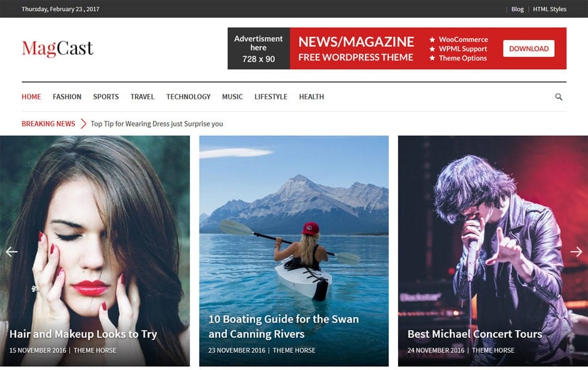Open the Sports section

point(105,97)
